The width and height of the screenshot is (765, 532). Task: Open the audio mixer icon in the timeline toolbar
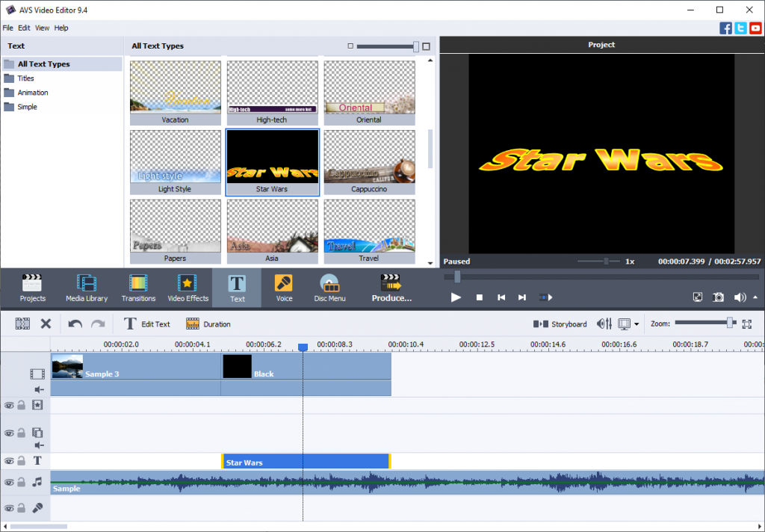tap(604, 324)
